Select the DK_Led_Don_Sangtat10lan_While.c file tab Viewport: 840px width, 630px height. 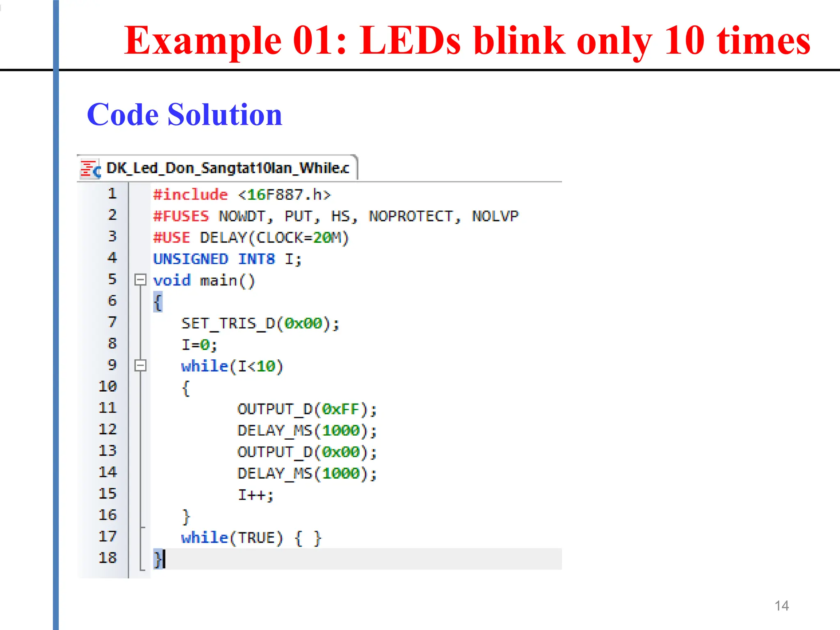coord(217,168)
